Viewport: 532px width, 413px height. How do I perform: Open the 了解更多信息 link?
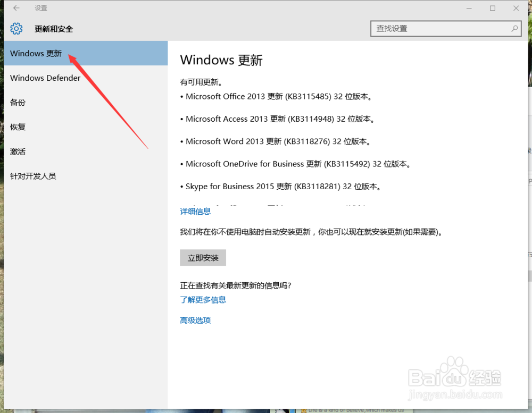click(x=203, y=300)
